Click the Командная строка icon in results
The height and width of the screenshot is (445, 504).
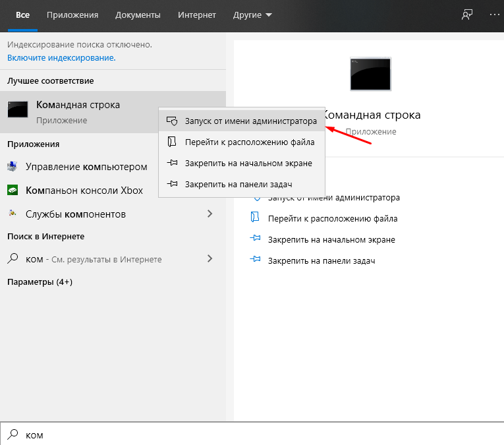click(x=18, y=109)
